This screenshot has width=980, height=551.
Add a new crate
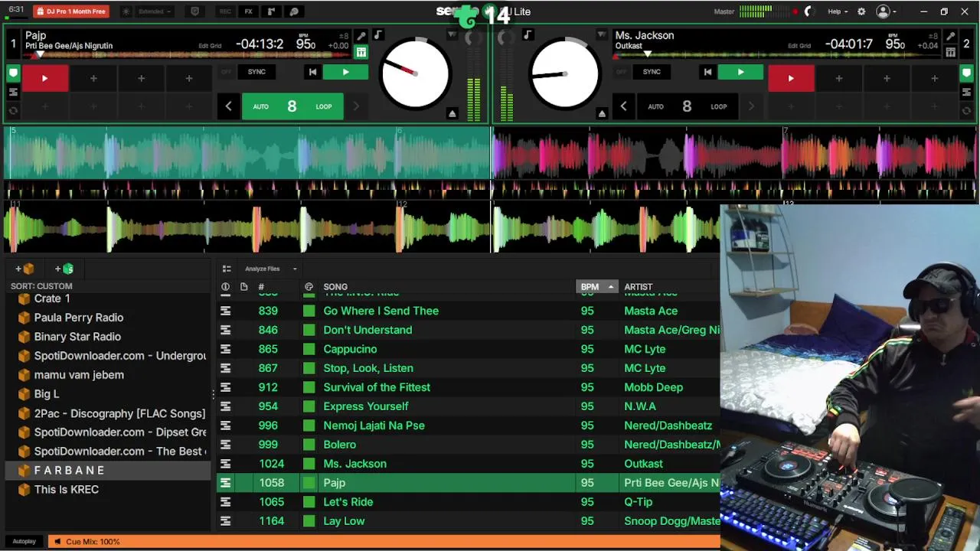(24, 269)
